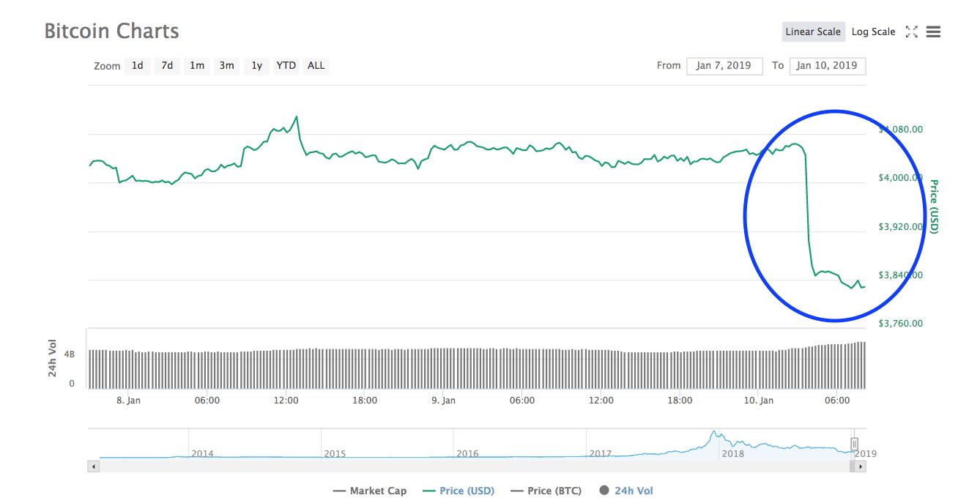Set zoom range to YTD

point(286,66)
